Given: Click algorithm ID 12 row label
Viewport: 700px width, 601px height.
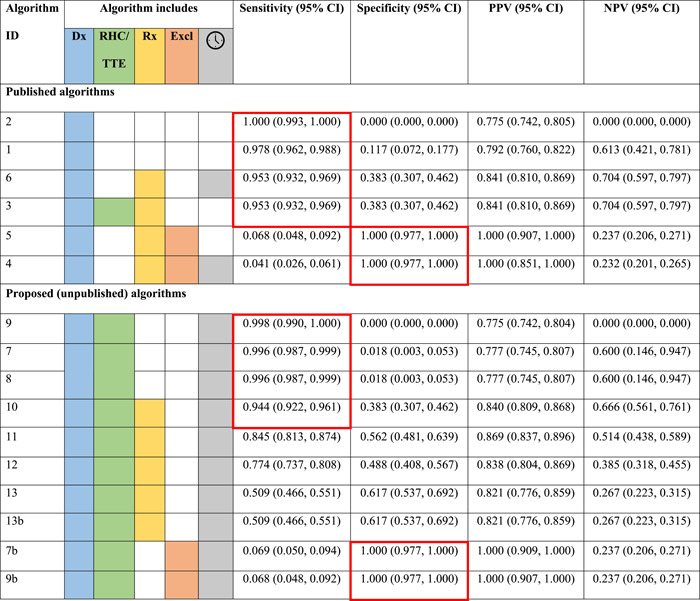Looking at the screenshot, I should pyautogui.click(x=12, y=465).
